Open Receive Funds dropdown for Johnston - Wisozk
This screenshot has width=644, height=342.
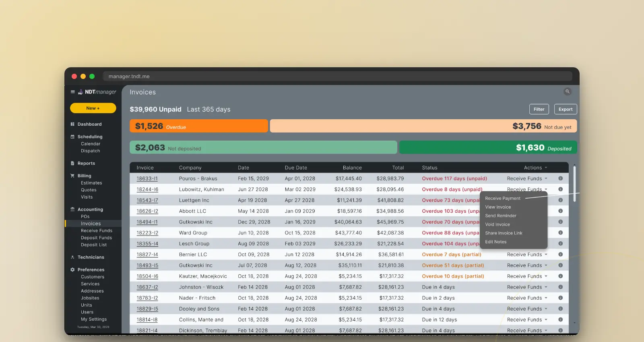tap(527, 287)
